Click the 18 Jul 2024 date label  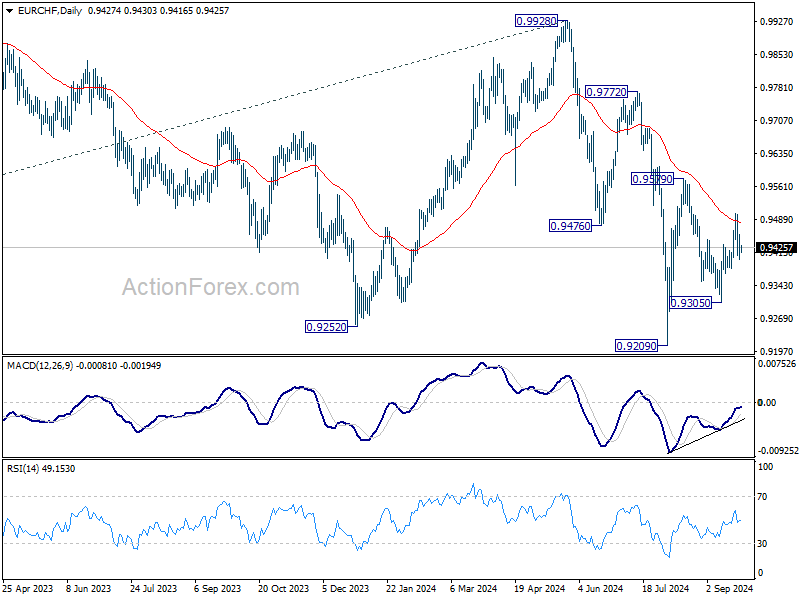[x=665, y=588]
